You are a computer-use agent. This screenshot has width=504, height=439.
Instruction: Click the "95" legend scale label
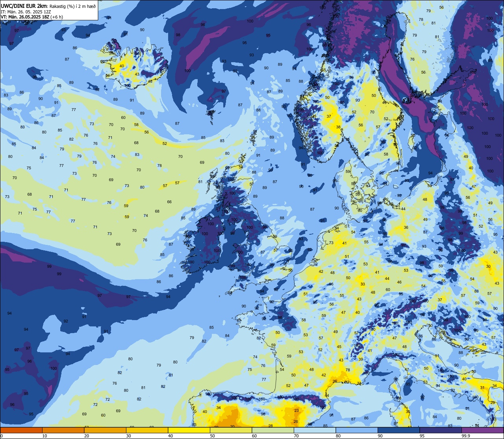pos(422,436)
